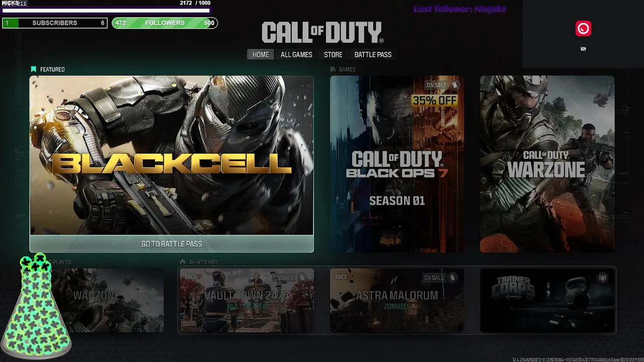This screenshot has width=644, height=362.
Task: Open the Trainer Corps tile
Action: click(547, 300)
